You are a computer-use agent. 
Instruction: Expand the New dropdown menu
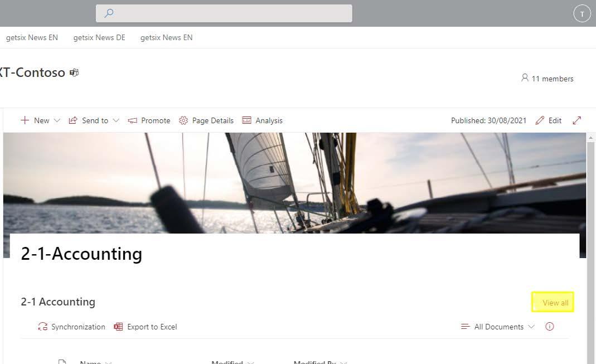(x=40, y=120)
